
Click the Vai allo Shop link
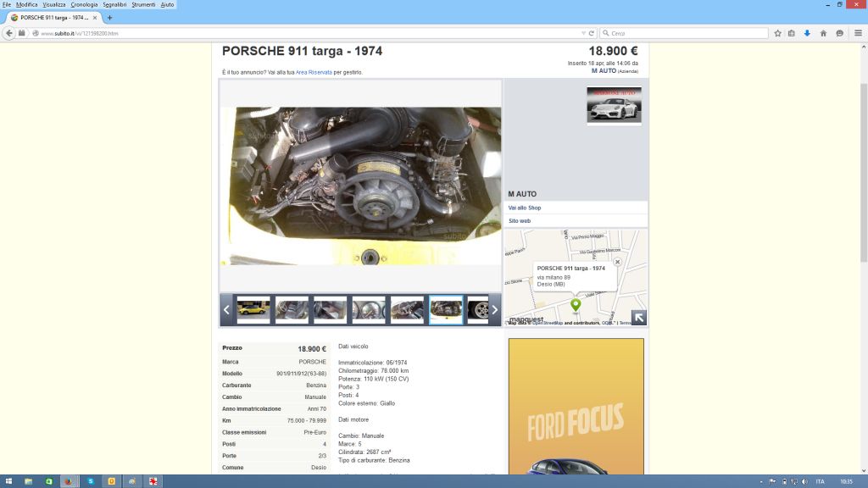(x=525, y=208)
